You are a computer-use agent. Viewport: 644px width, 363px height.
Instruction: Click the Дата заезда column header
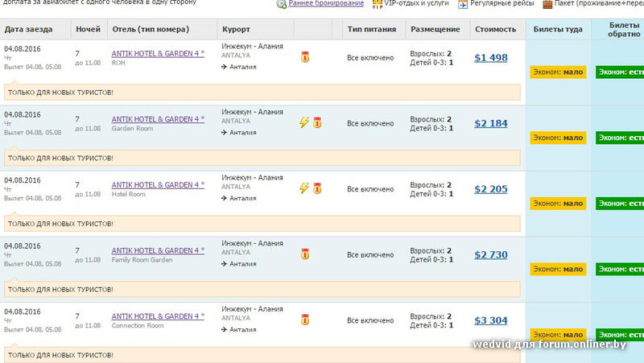[35, 29]
